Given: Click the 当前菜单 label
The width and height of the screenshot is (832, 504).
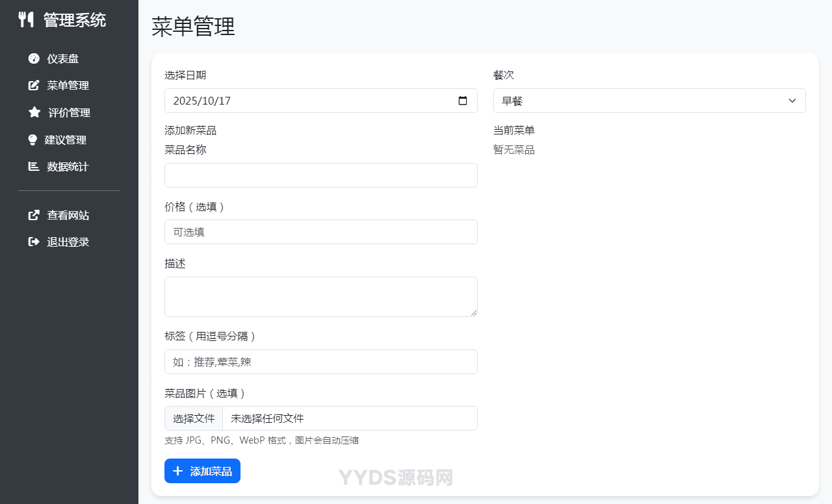Looking at the screenshot, I should 514,131.
